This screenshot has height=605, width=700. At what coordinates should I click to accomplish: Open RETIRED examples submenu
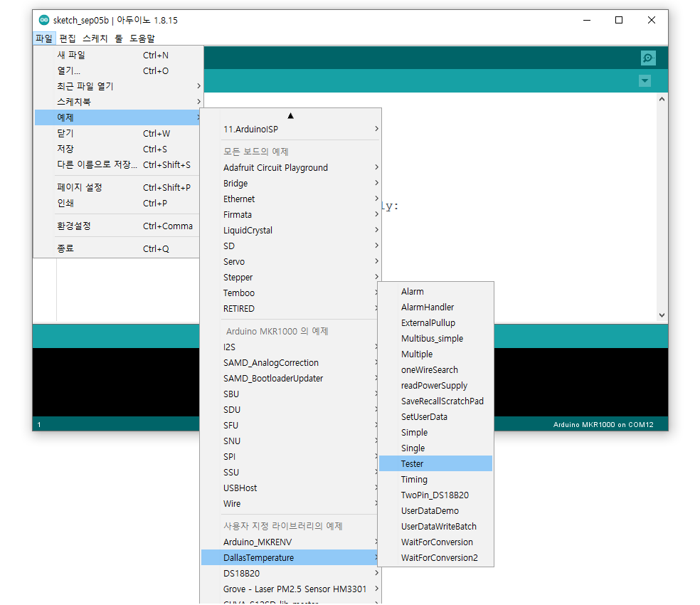click(290, 308)
